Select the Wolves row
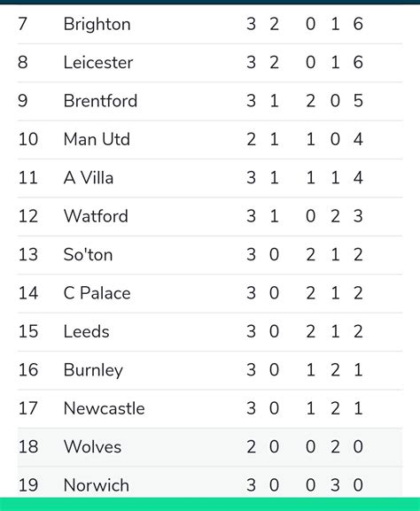 point(210,447)
